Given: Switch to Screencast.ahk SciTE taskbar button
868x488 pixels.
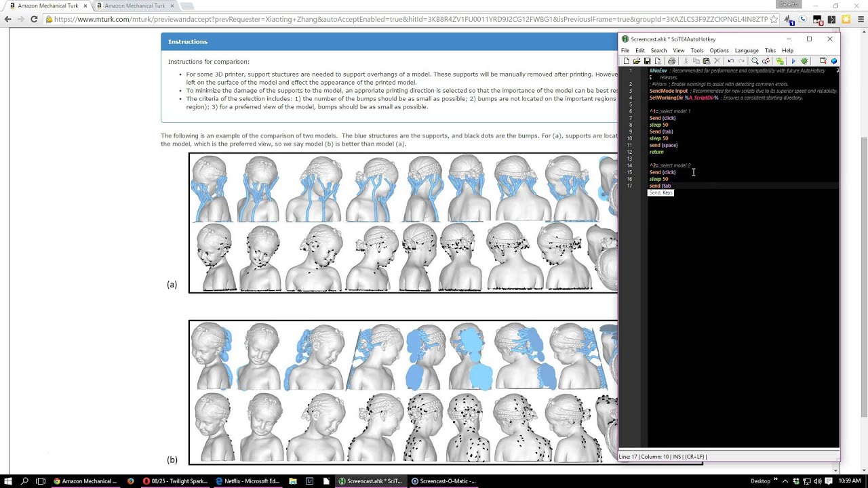Looking at the screenshot, I should click(x=371, y=481).
